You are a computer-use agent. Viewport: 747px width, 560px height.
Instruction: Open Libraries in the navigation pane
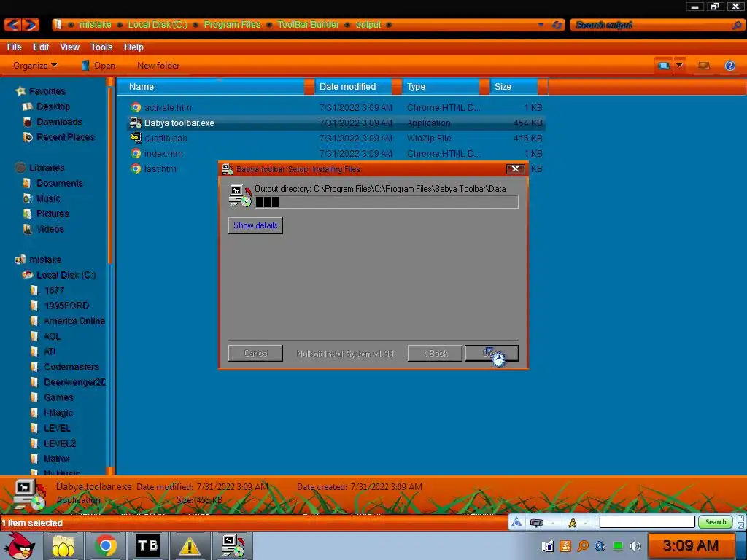tap(47, 168)
